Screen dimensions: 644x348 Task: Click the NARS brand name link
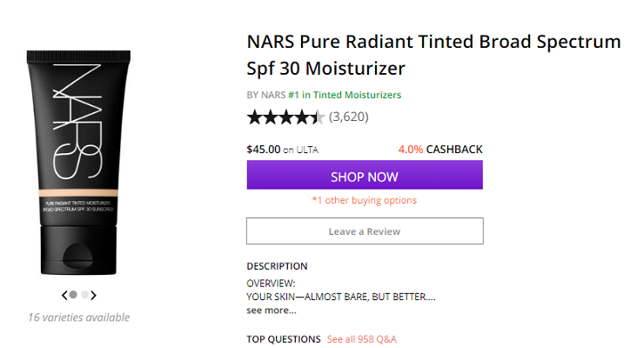274,95
